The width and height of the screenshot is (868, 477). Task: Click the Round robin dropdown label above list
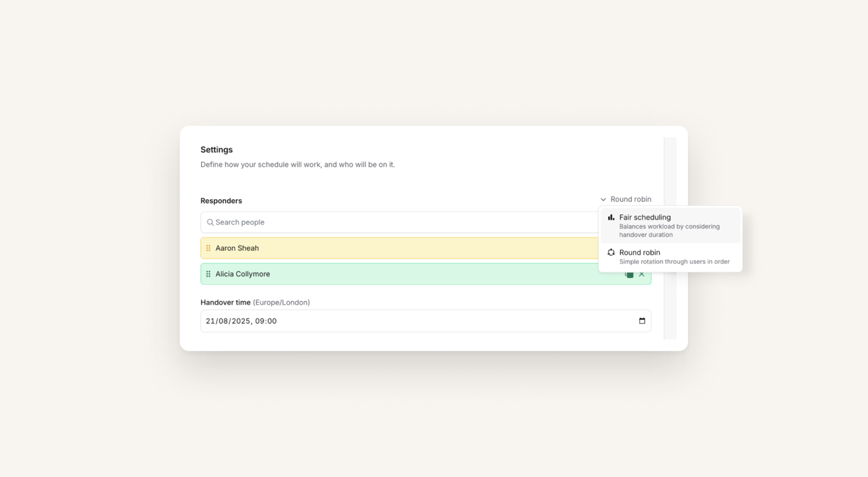(631, 199)
